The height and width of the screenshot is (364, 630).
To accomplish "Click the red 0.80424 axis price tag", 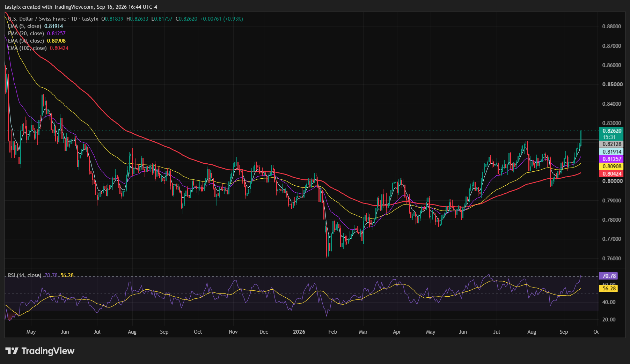I will pyautogui.click(x=611, y=174).
